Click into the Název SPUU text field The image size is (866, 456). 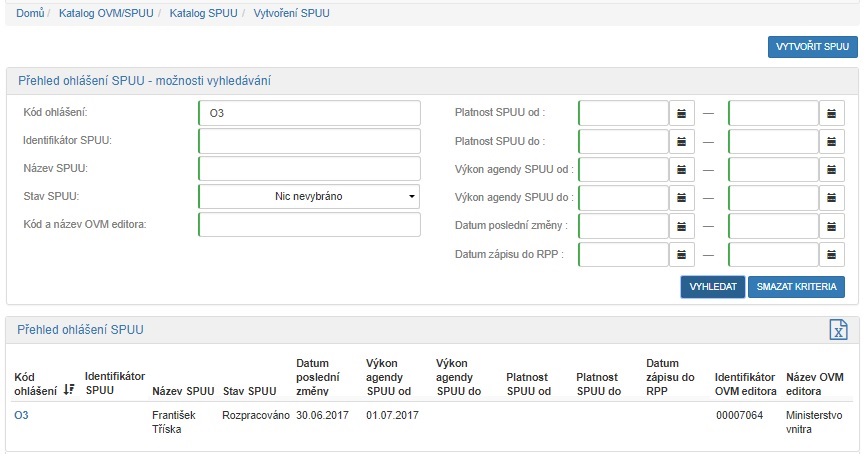(x=309, y=169)
